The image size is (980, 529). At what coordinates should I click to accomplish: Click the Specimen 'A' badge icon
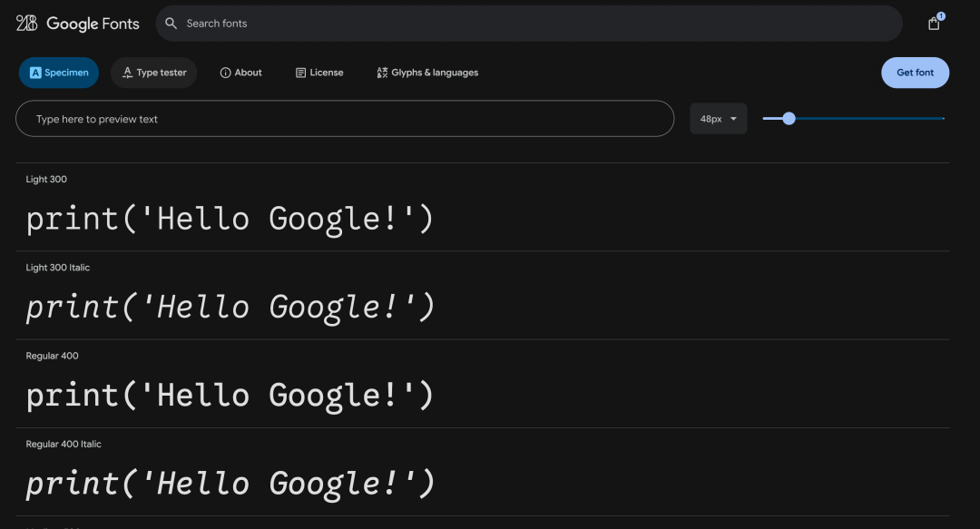(35, 73)
